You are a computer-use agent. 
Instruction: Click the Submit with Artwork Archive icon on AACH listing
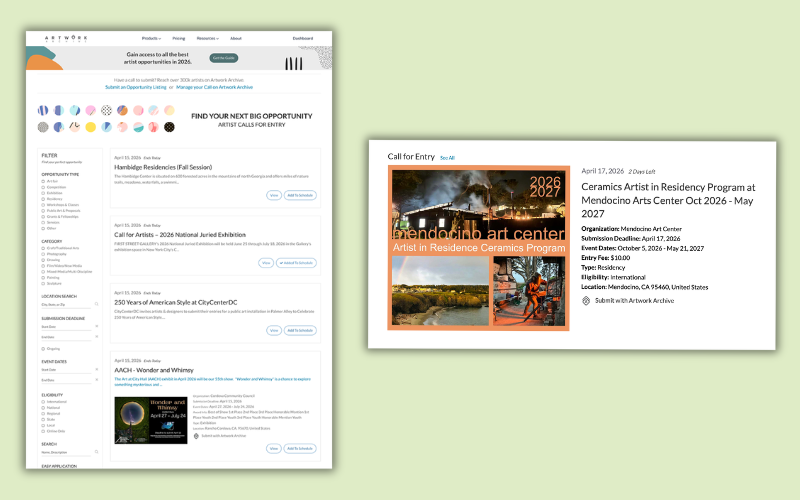197,436
